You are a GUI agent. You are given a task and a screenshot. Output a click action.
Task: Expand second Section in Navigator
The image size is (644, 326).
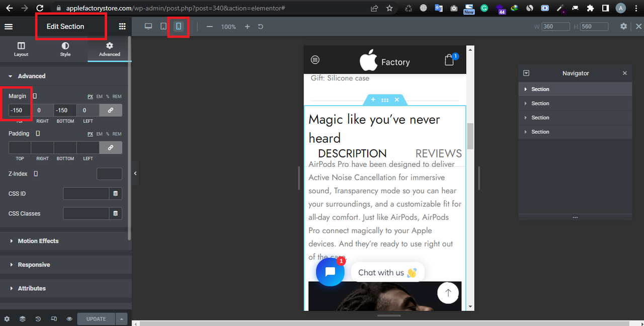526,103
